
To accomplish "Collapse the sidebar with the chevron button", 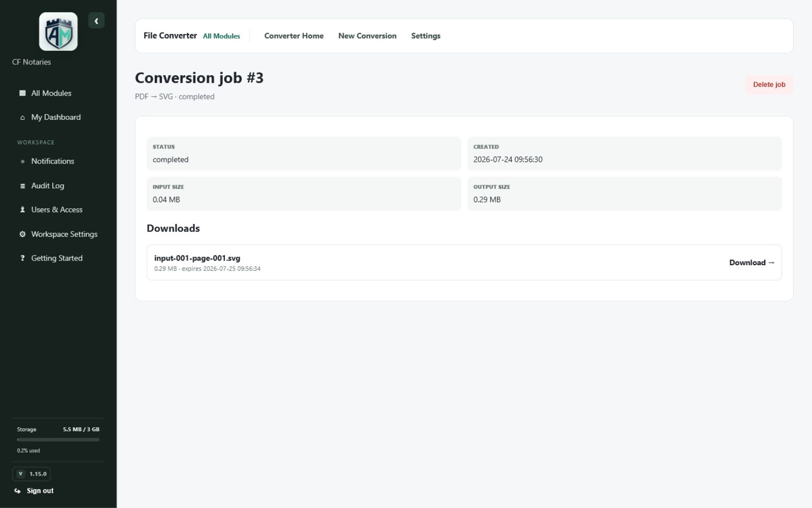I will pyautogui.click(x=96, y=21).
